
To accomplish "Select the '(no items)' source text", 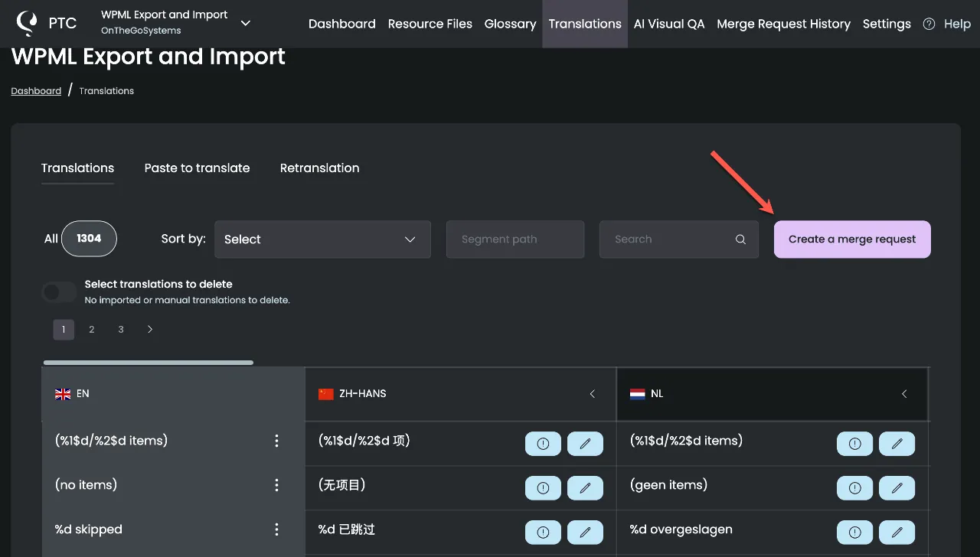I will coord(86,485).
